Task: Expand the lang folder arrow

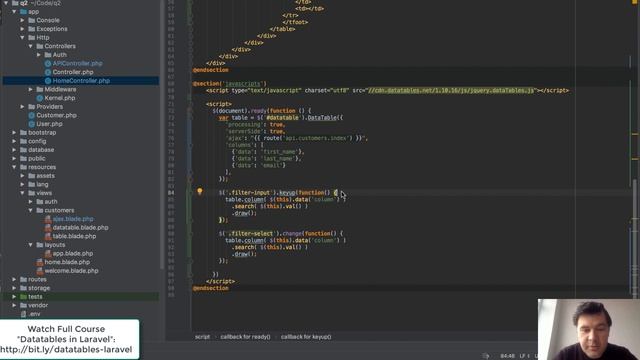Action: [22, 184]
